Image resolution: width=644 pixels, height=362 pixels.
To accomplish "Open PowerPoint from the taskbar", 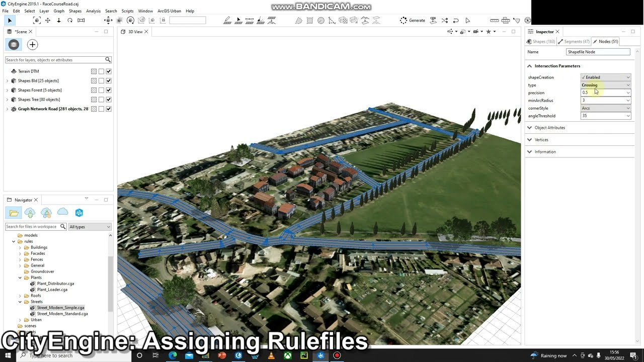I will [222, 355].
